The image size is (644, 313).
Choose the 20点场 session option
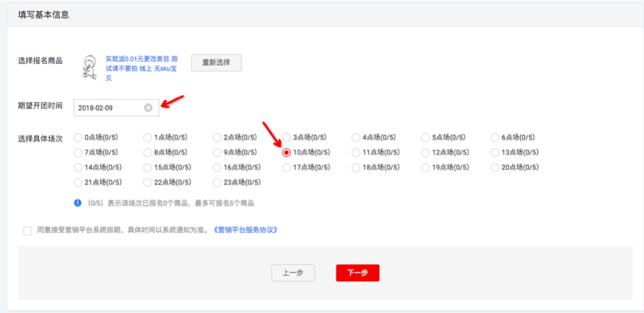[x=495, y=168]
